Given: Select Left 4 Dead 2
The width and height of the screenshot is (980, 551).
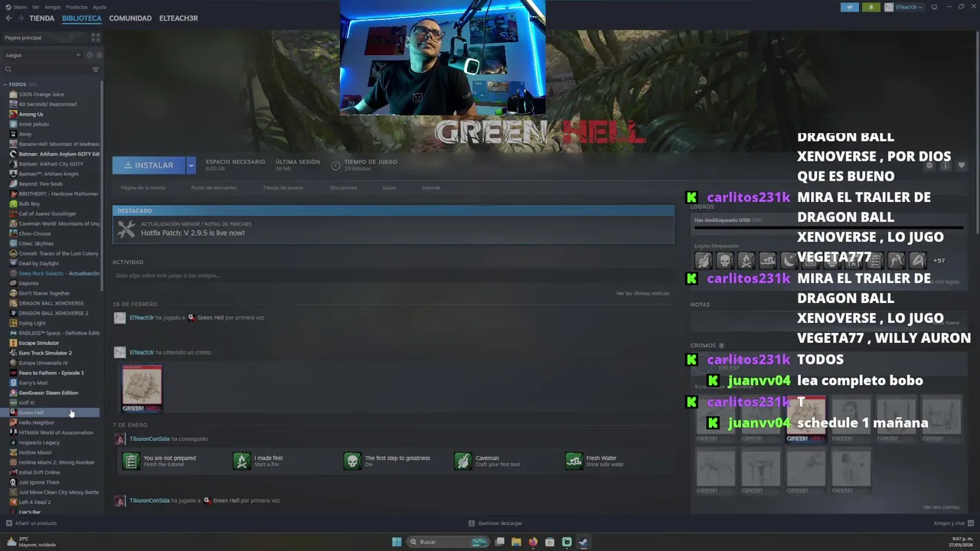Looking at the screenshot, I should click(x=34, y=502).
